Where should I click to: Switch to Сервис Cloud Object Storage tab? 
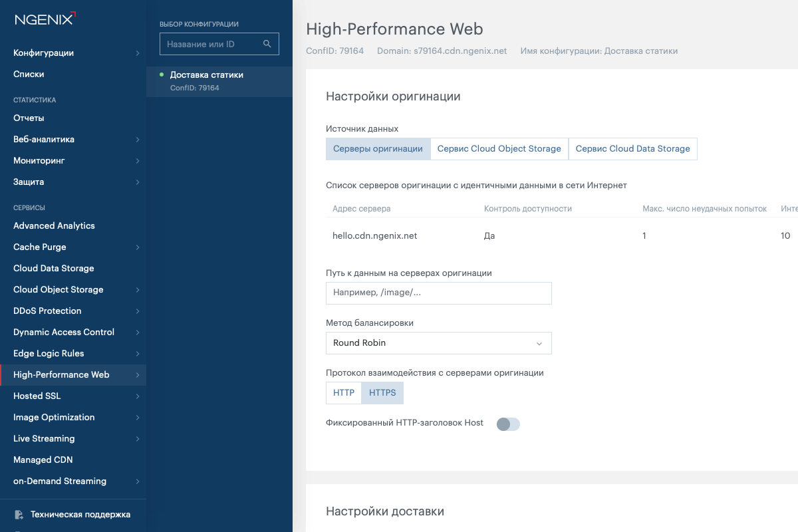click(x=499, y=149)
